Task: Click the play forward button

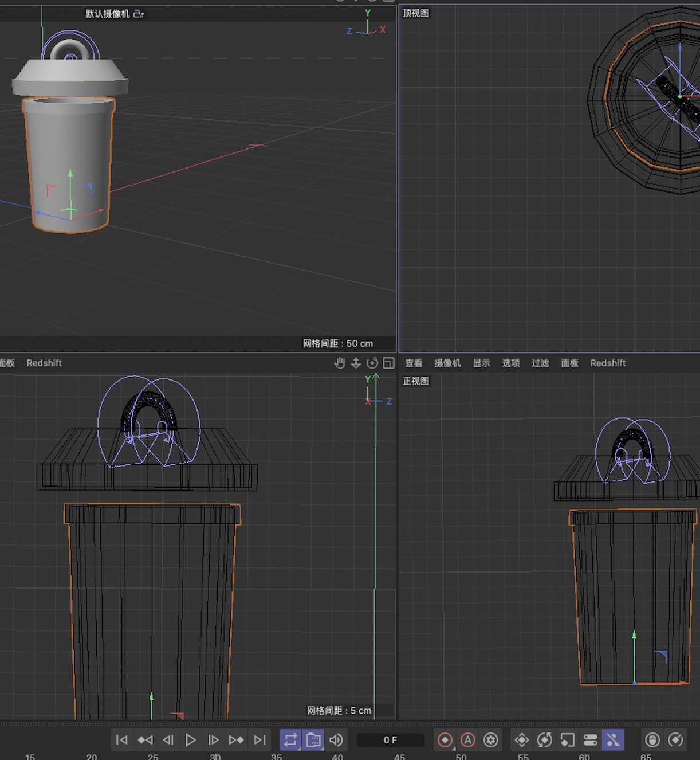Action: [191, 740]
